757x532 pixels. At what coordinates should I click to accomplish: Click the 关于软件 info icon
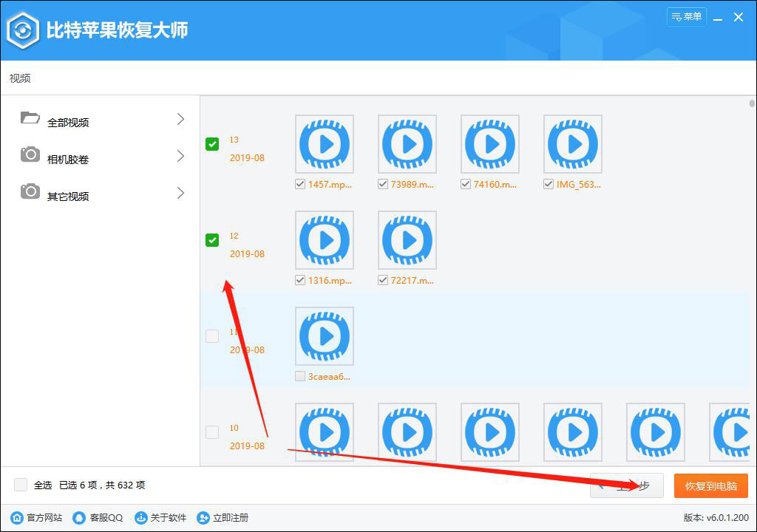pos(140,518)
